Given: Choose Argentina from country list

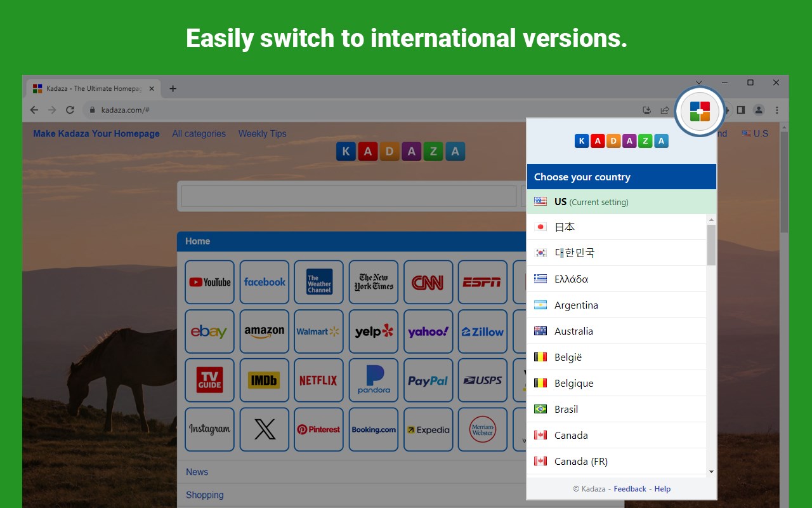Looking at the screenshot, I should tap(616, 305).
